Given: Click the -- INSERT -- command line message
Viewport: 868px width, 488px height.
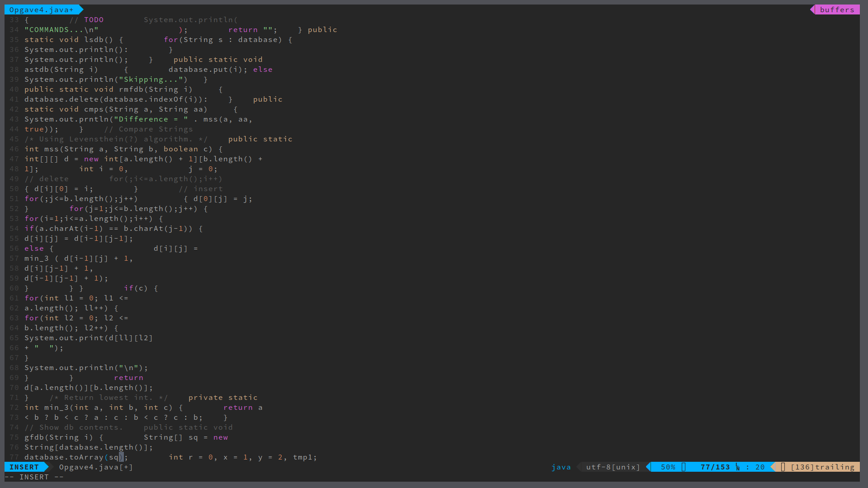Looking at the screenshot, I should tap(34, 477).
